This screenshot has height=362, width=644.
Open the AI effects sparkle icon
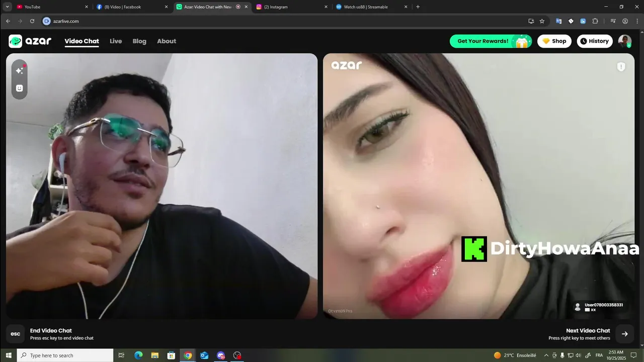click(19, 70)
